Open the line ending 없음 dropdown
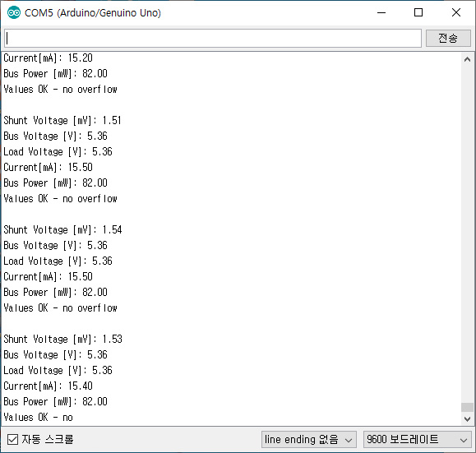Screen dimensions: 476x453 [x=309, y=439]
